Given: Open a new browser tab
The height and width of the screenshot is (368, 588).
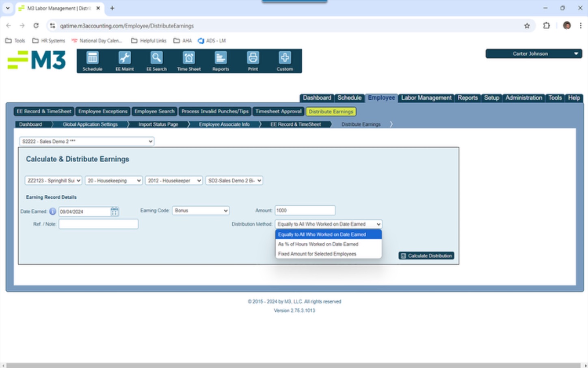Looking at the screenshot, I should (x=112, y=8).
